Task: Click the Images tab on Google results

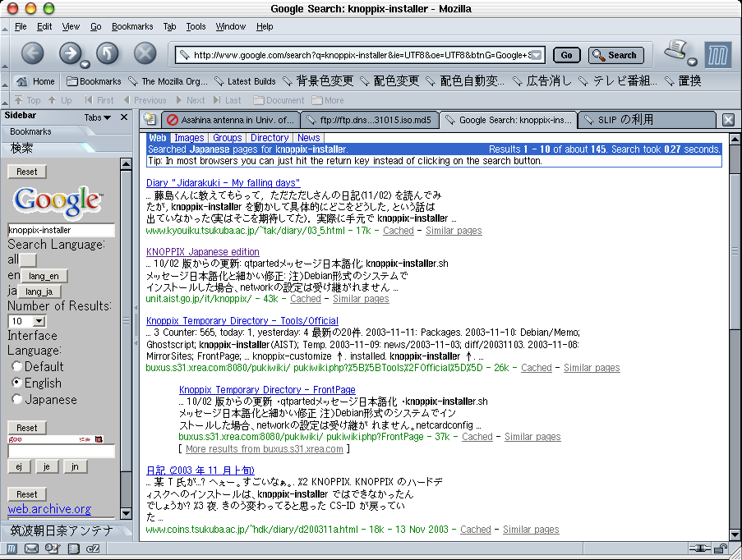Action: pos(189,138)
